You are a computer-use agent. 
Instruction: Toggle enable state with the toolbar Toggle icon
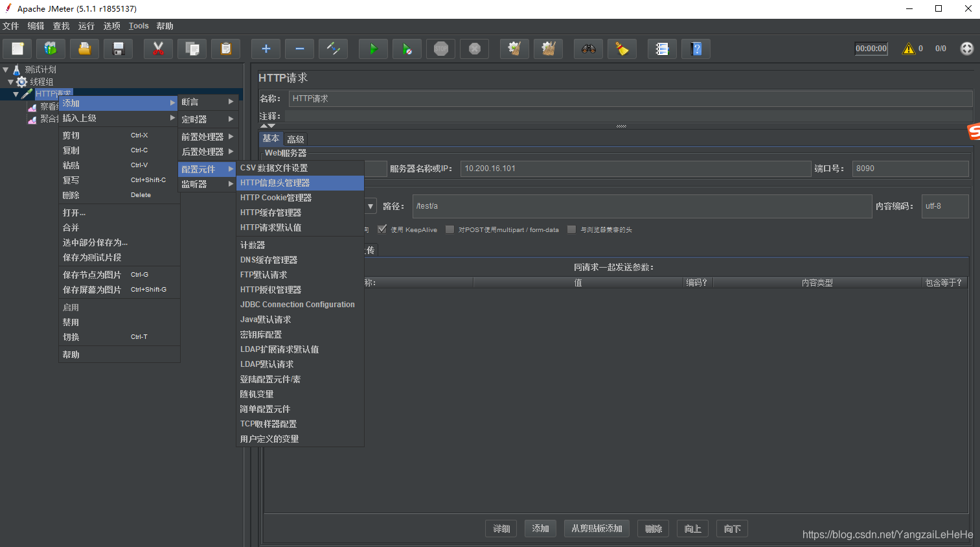(333, 49)
